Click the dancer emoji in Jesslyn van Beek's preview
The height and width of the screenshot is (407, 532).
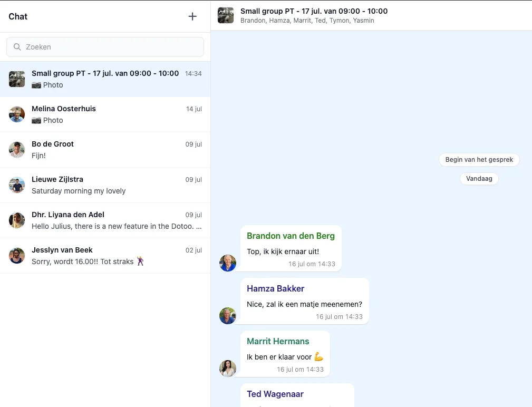pos(140,261)
